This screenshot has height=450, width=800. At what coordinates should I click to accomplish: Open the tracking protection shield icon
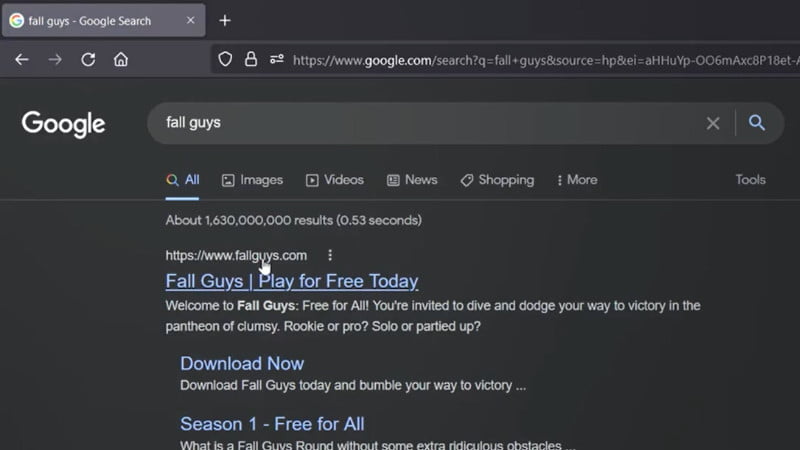(x=225, y=60)
